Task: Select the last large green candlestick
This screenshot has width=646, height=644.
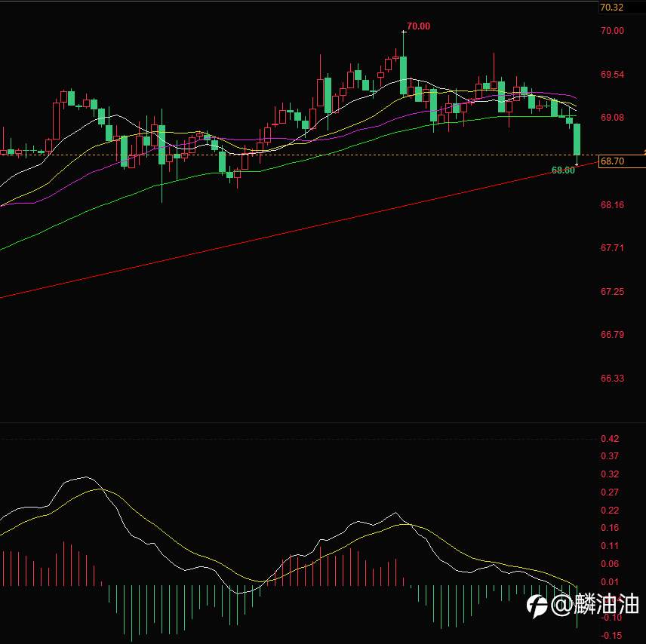Action: [x=577, y=140]
